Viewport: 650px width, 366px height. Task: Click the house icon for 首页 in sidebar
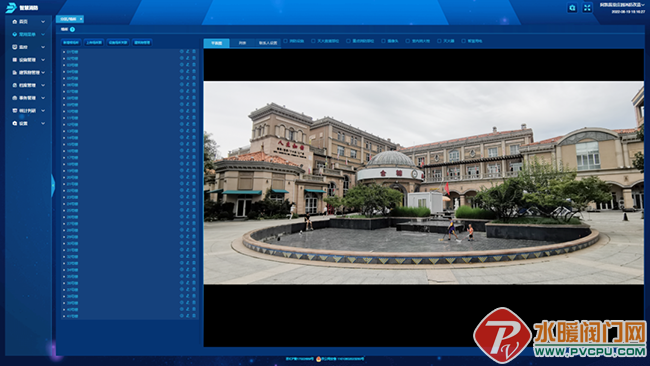15,22
